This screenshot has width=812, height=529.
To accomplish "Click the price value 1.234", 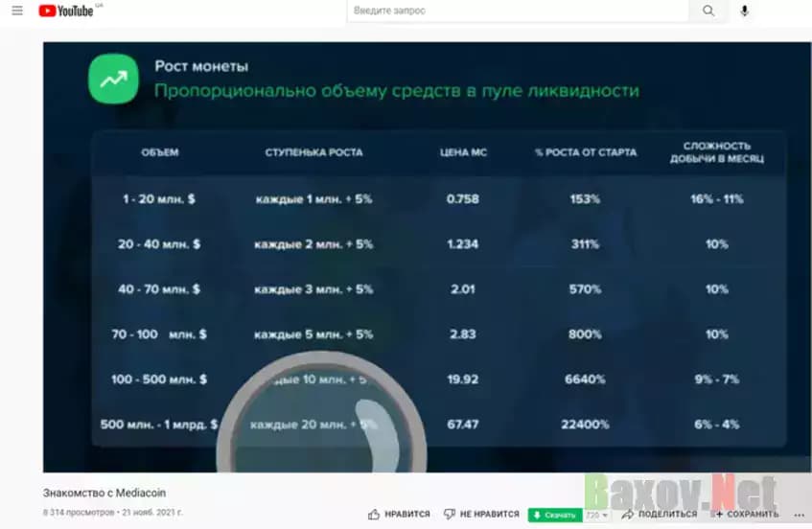I will click(x=463, y=243).
